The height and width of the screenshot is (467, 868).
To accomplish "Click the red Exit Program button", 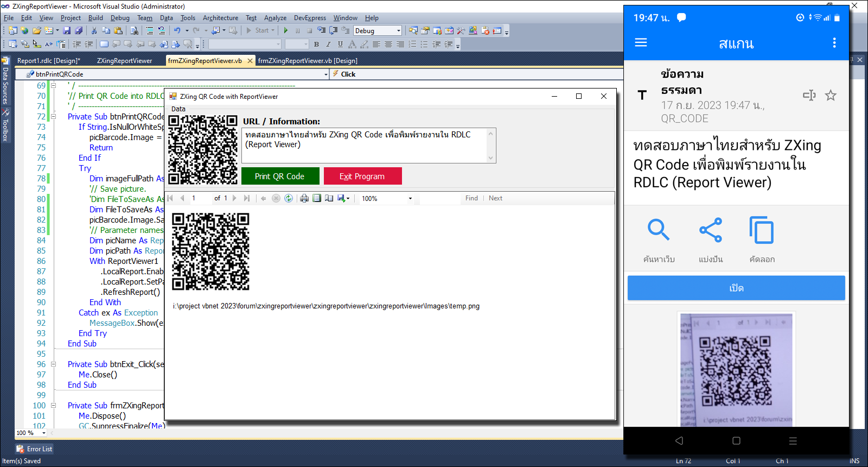I will [363, 176].
